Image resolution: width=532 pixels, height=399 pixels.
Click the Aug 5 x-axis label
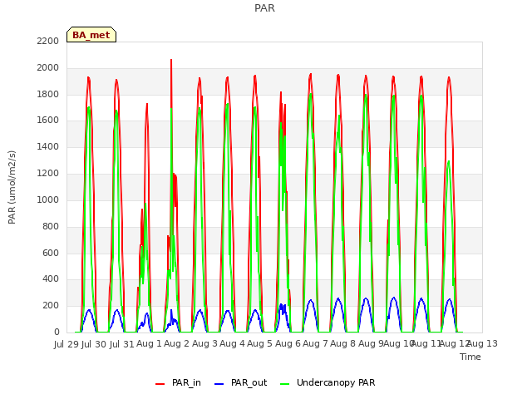[259, 343]
